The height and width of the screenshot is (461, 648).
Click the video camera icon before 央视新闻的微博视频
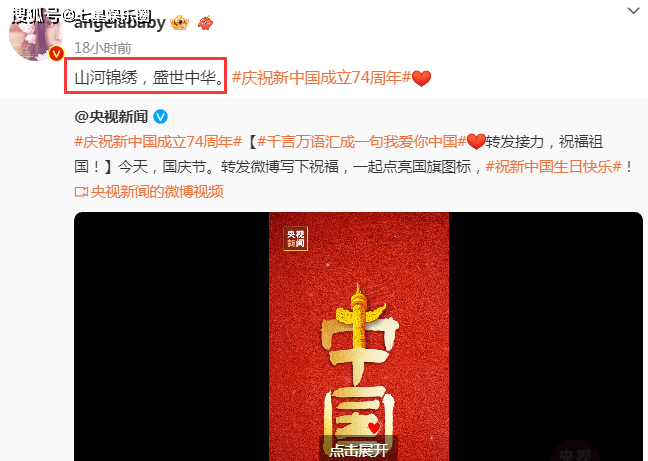81,192
